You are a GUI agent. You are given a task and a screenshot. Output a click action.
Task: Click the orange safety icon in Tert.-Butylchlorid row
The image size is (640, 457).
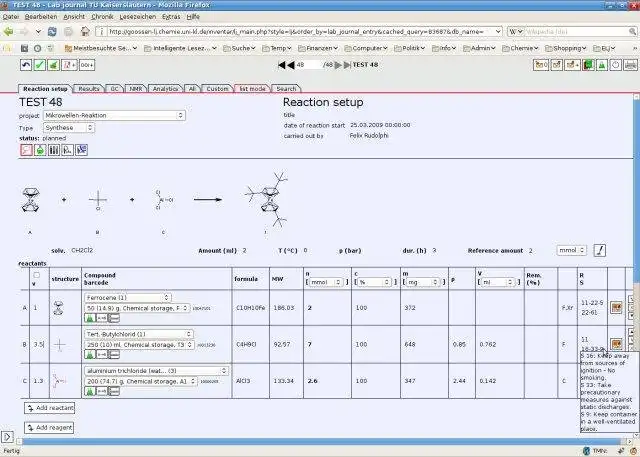[616, 344]
